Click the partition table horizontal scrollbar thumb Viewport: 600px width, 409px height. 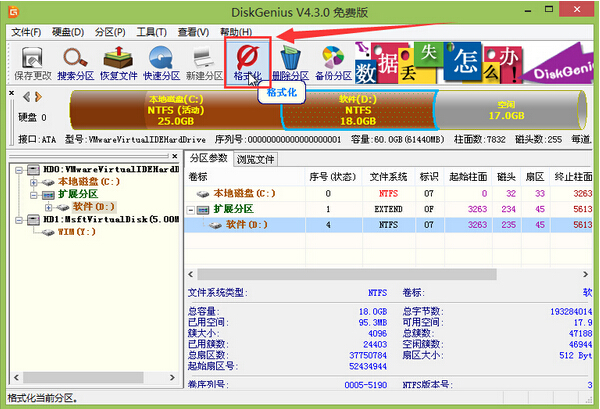(x=347, y=274)
